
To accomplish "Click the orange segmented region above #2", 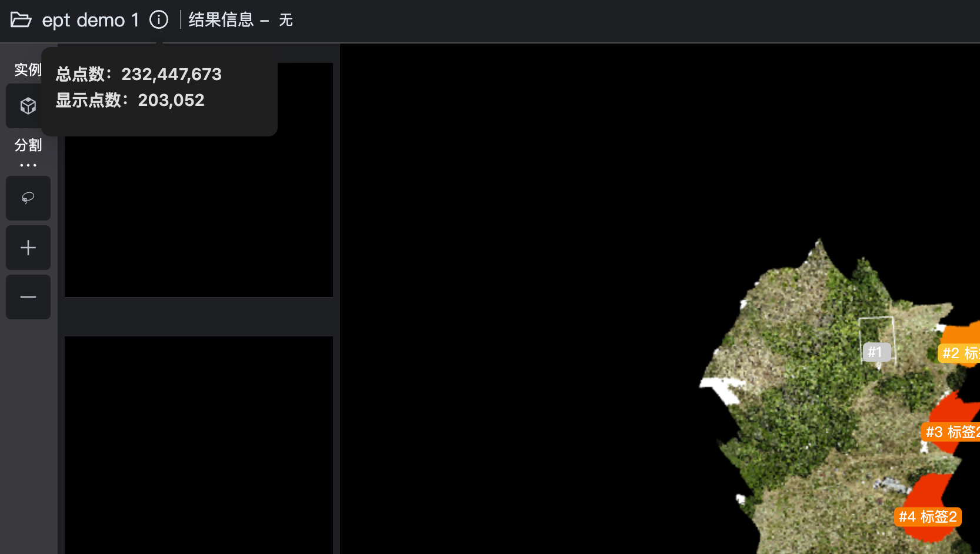I will click(965, 333).
